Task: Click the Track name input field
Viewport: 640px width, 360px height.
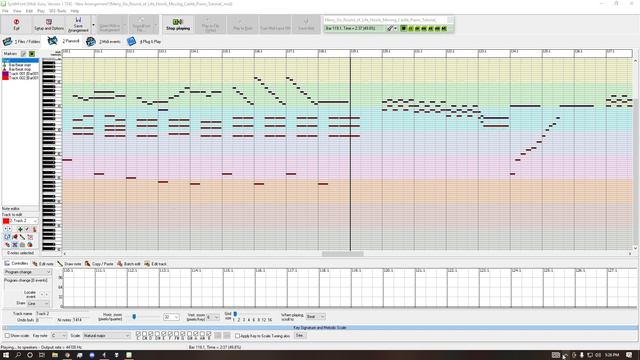Action: pyautogui.click(x=61, y=313)
